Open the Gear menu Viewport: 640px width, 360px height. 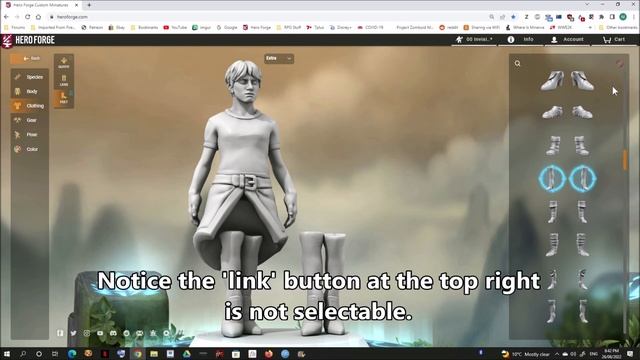[29, 120]
